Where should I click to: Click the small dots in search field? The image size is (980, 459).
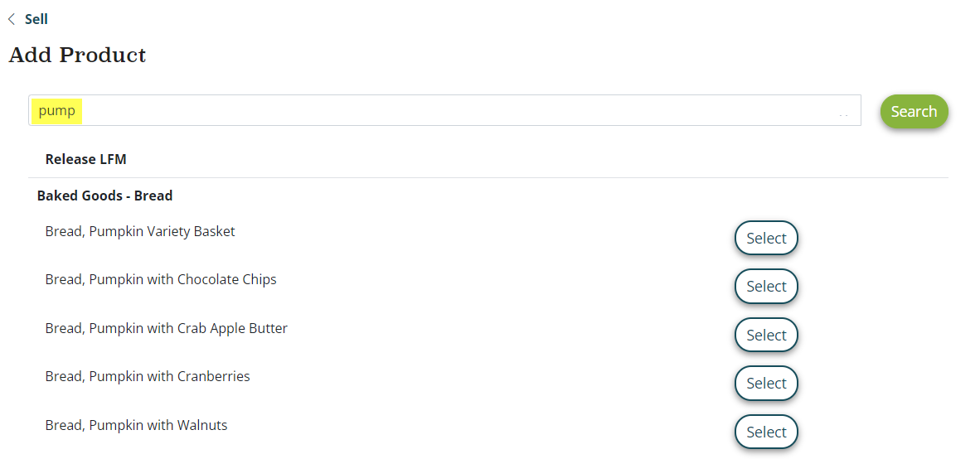(x=843, y=115)
